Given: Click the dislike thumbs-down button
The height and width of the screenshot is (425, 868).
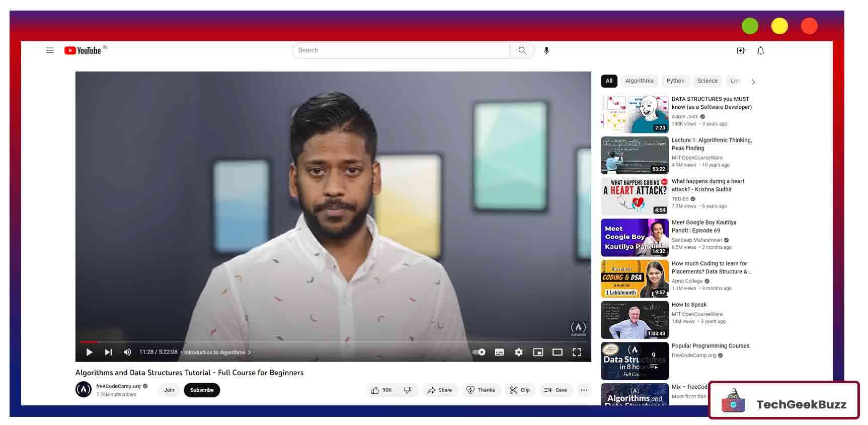Looking at the screenshot, I should (408, 390).
